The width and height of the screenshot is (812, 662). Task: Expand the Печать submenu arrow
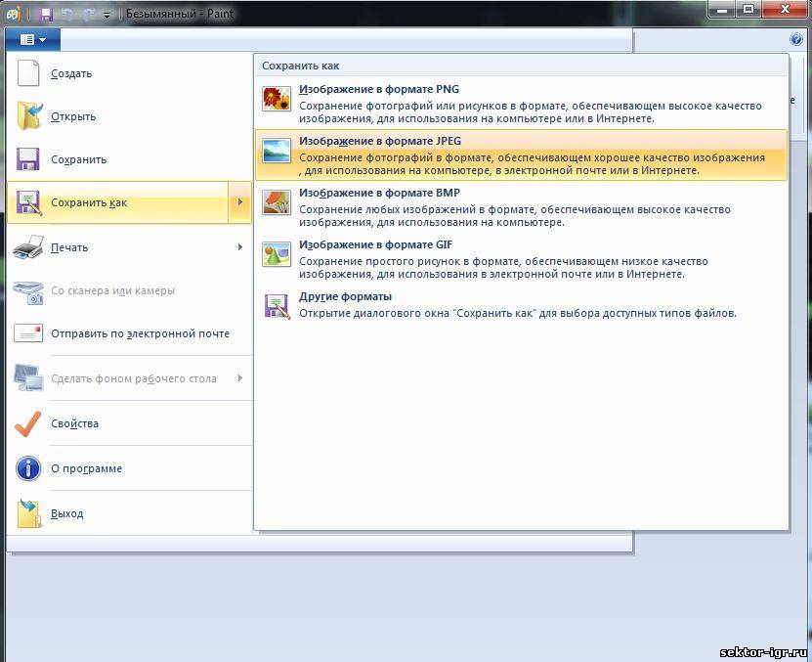coord(239,246)
